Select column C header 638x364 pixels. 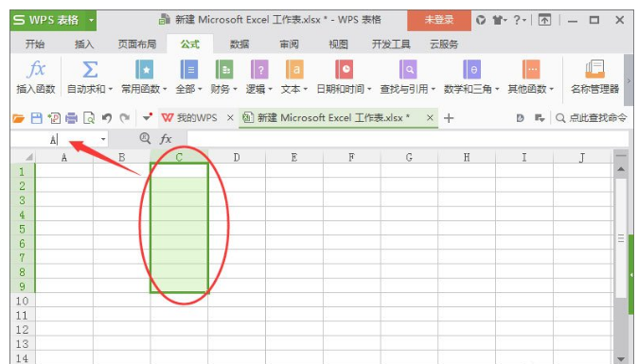tap(179, 157)
